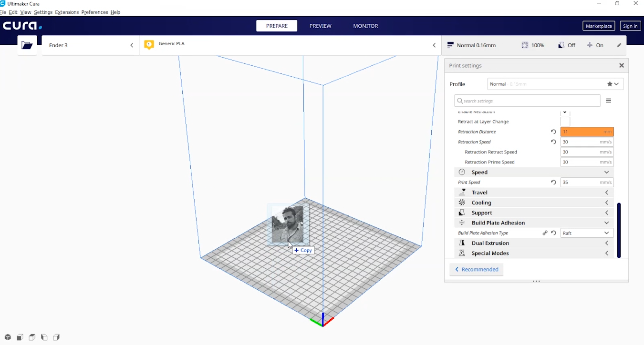Open the Profile Normal dropdown

pyautogui.click(x=555, y=84)
